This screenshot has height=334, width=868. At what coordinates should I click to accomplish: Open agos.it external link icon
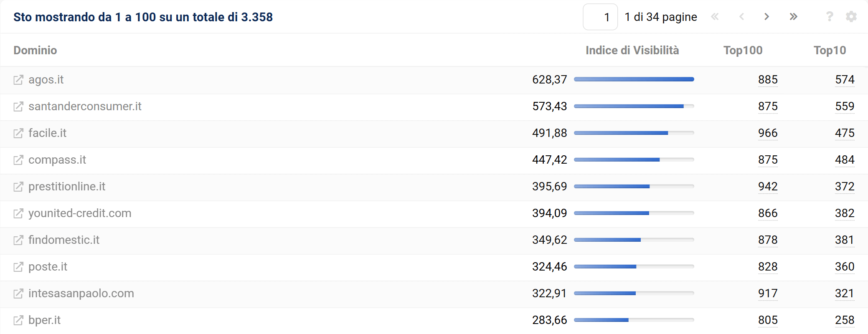coord(18,80)
